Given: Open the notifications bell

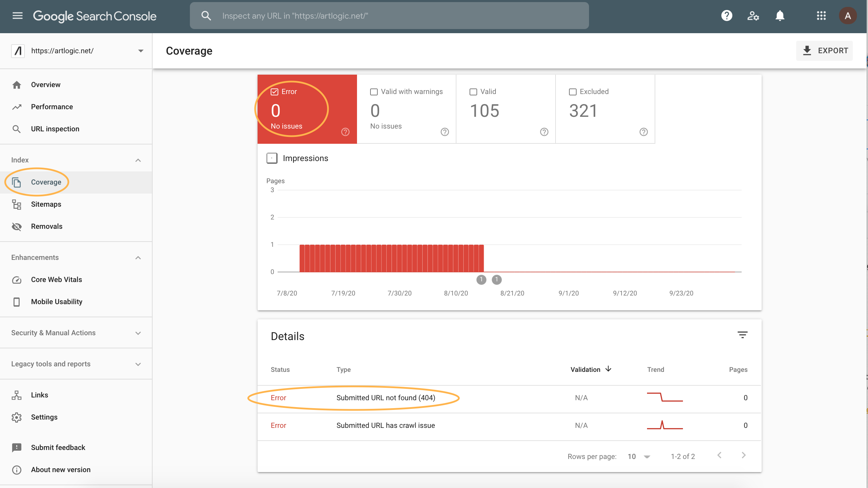Looking at the screenshot, I should [x=780, y=16].
